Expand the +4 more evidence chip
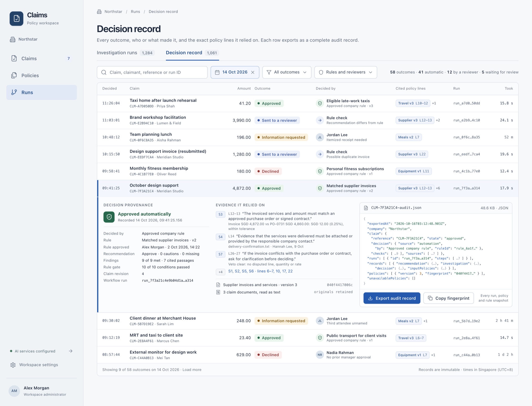532x406 pixels. (221, 272)
